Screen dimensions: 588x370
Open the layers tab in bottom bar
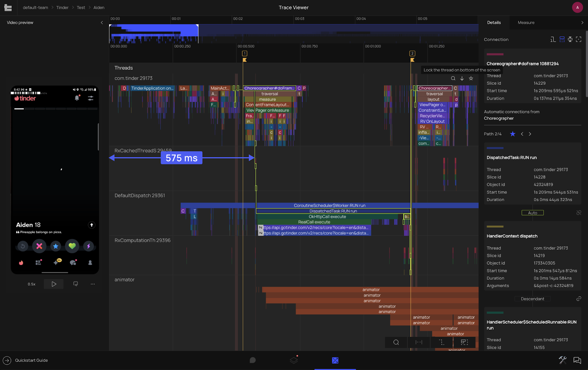[294, 360]
